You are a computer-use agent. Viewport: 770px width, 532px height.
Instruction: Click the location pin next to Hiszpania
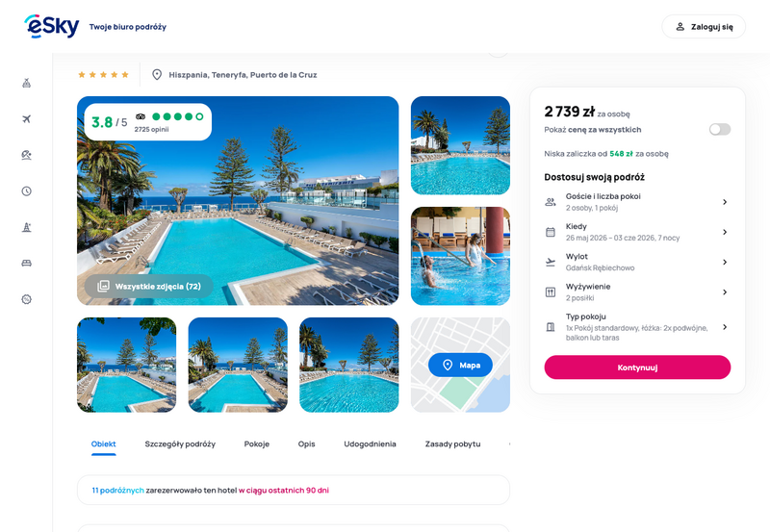click(157, 75)
